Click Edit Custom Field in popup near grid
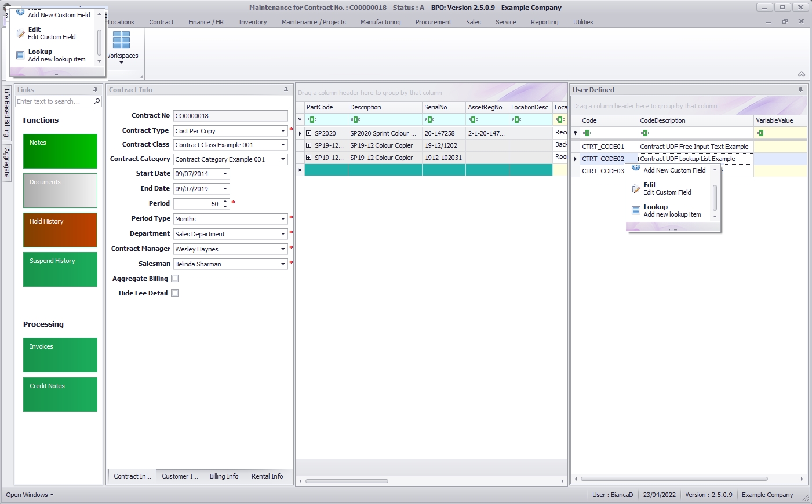 [667, 189]
